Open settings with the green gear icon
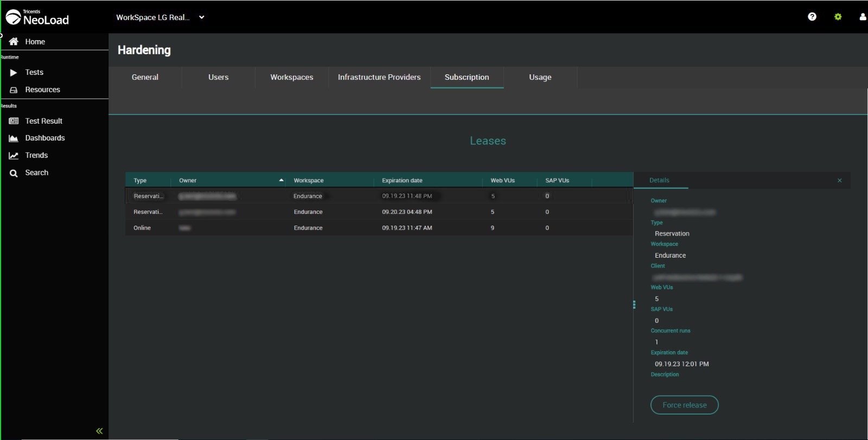The width and height of the screenshot is (868, 440). point(838,17)
